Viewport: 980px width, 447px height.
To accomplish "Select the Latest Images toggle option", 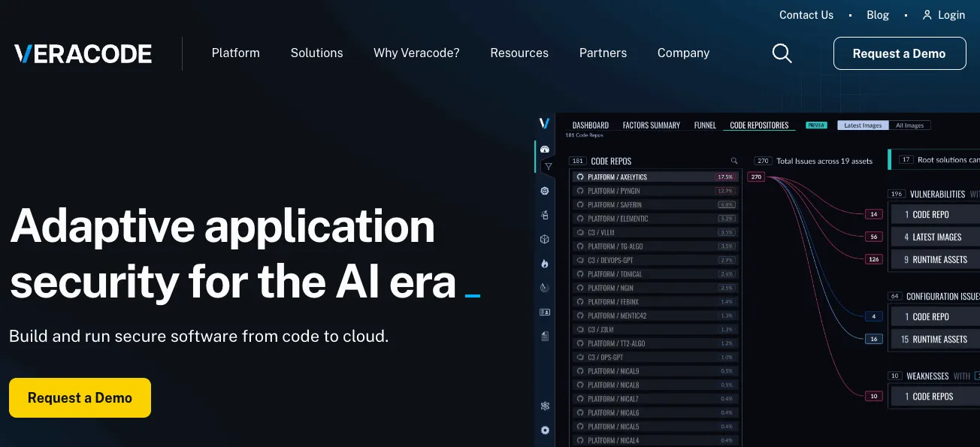I will (x=863, y=125).
